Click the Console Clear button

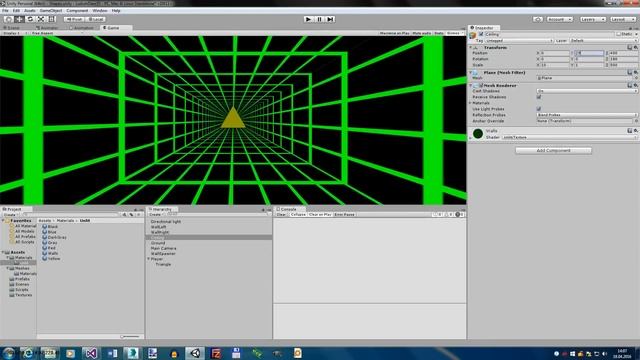pos(281,215)
